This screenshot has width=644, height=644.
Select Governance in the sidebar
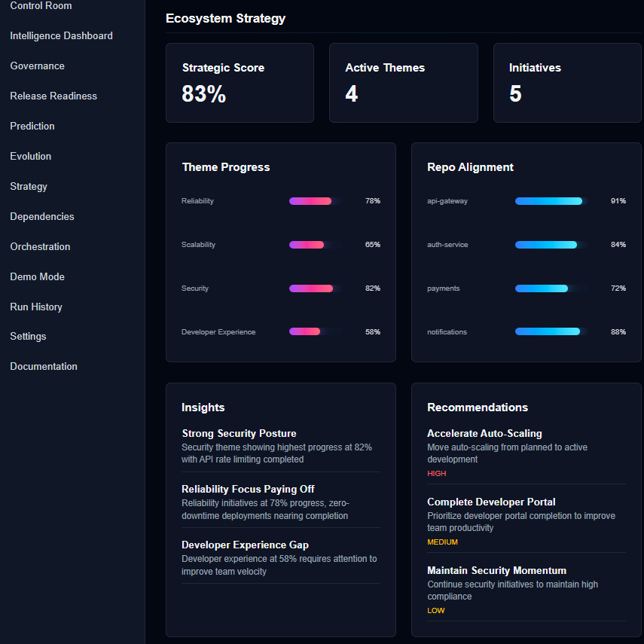[37, 66]
